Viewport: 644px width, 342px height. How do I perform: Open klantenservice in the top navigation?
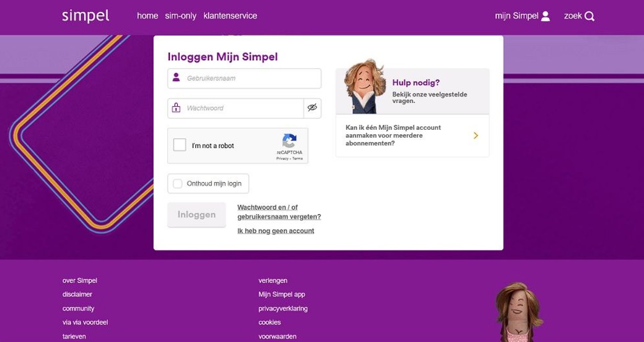230,16
